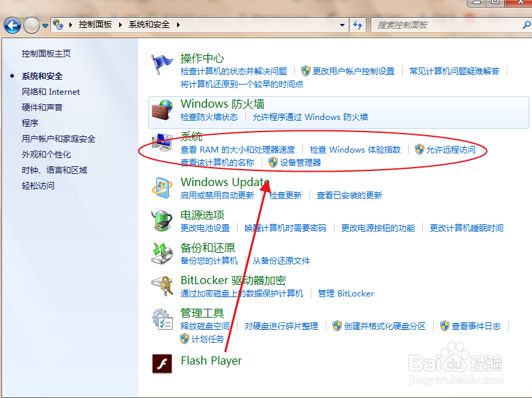The image size is (532, 398).
Task: Open the 操作中心 heading
Action: tap(202, 59)
